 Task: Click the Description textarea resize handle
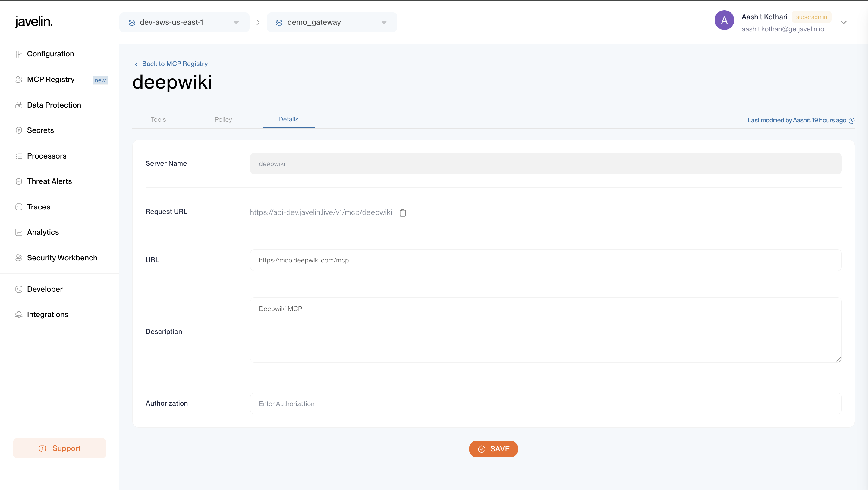coord(839,360)
